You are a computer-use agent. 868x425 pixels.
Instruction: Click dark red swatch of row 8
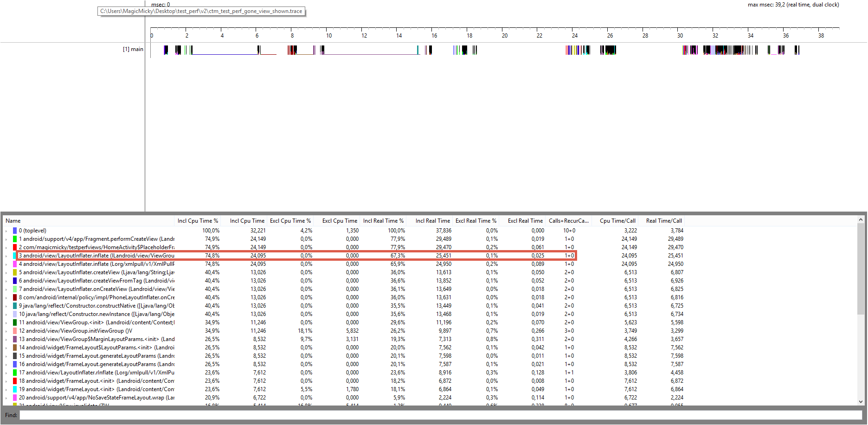[x=15, y=297]
